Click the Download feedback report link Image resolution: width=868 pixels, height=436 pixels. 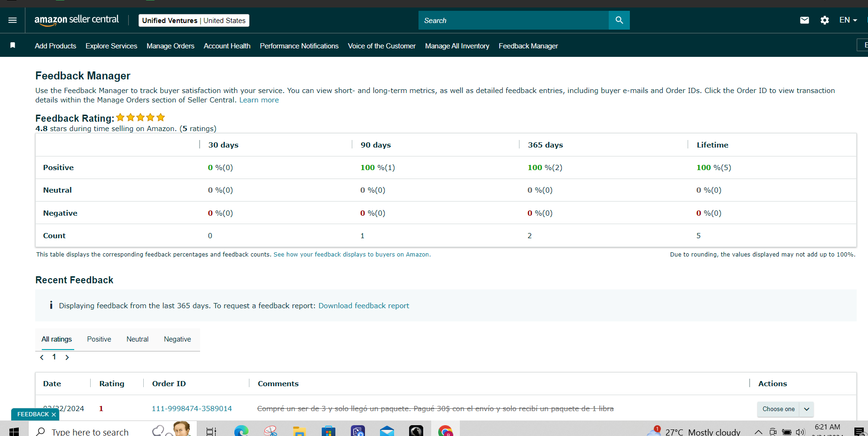coord(364,306)
